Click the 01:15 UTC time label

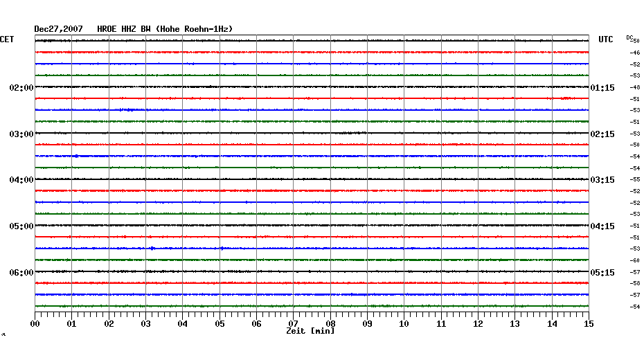[602, 88]
